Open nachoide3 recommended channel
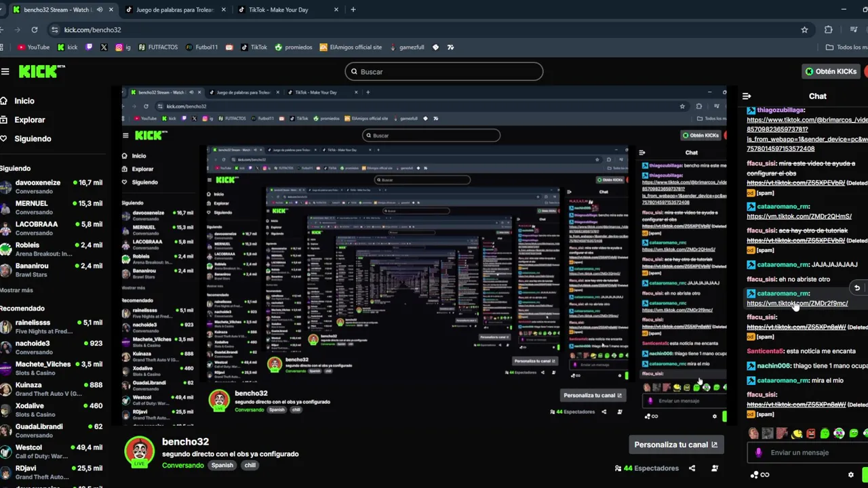Viewport: 868px width, 488px height. pos(52,348)
